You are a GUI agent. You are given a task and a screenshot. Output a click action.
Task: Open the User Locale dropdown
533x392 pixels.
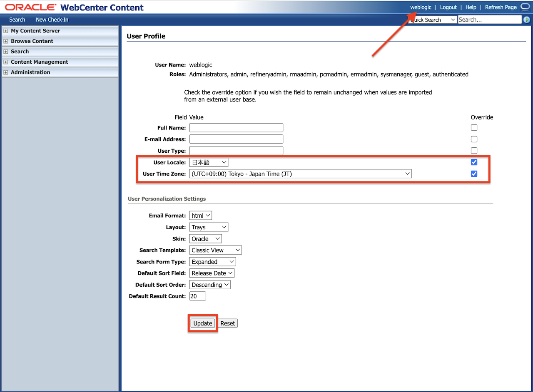[x=209, y=162]
